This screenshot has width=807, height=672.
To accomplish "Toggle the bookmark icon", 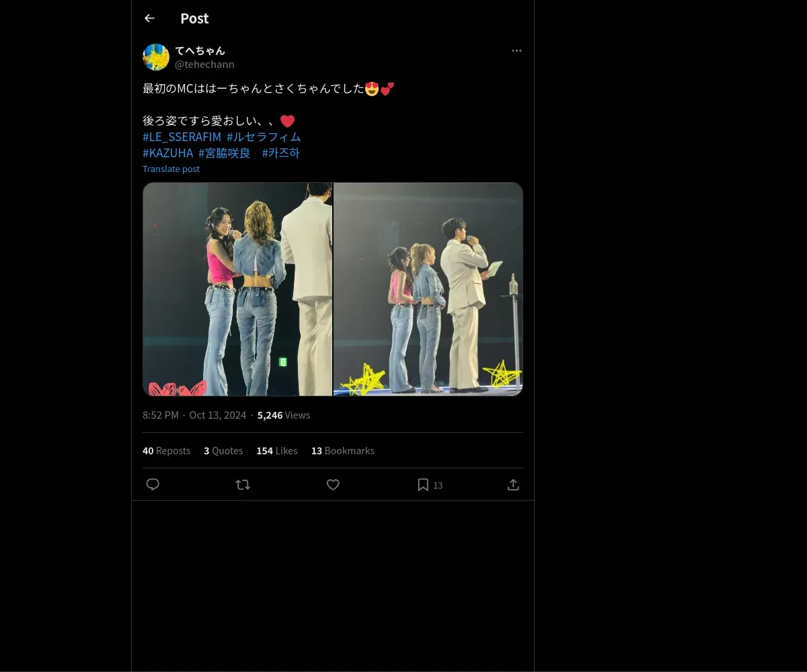I will [423, 485].
